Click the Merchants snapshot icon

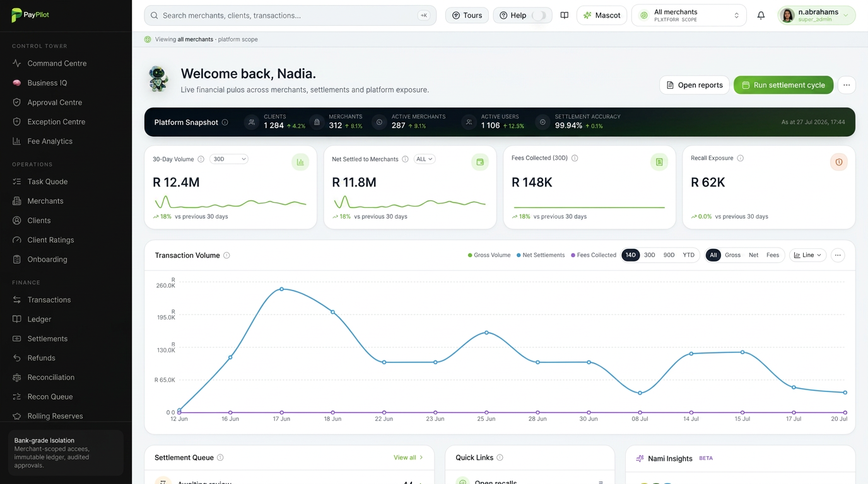pyautogui.click(x=317, y=122)
